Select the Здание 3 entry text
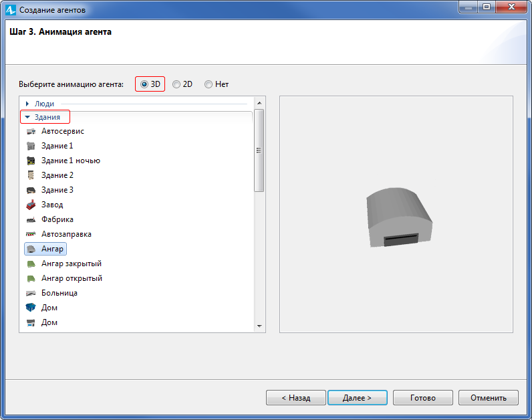This screenshot has width=532, height=420. tap(57, 190)
